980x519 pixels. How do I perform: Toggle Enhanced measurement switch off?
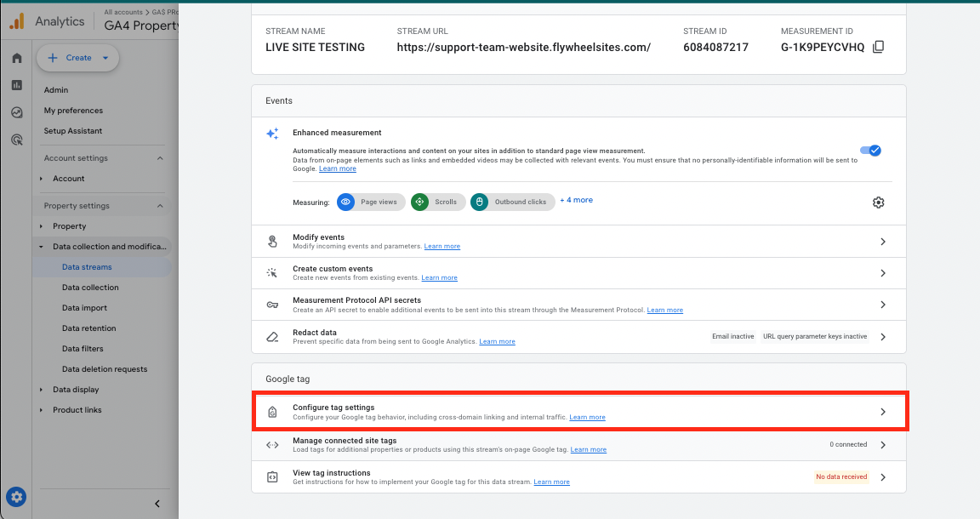coord(870,150)
